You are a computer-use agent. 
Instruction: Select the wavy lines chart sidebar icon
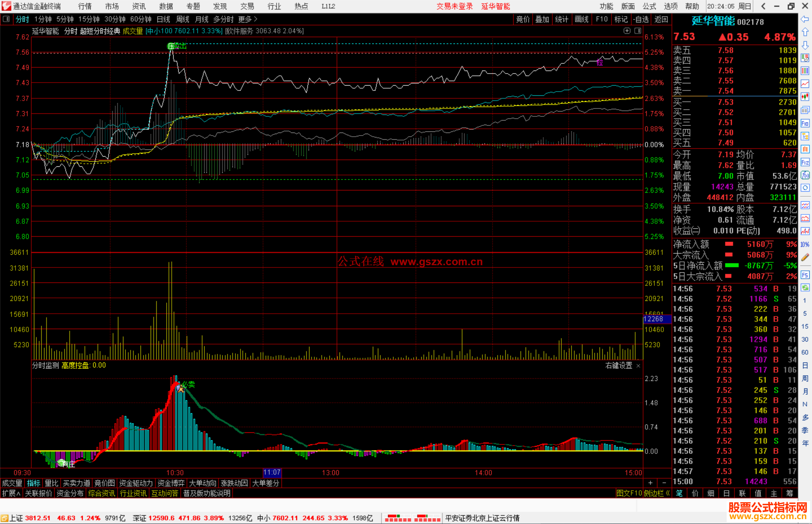point(805,205)
